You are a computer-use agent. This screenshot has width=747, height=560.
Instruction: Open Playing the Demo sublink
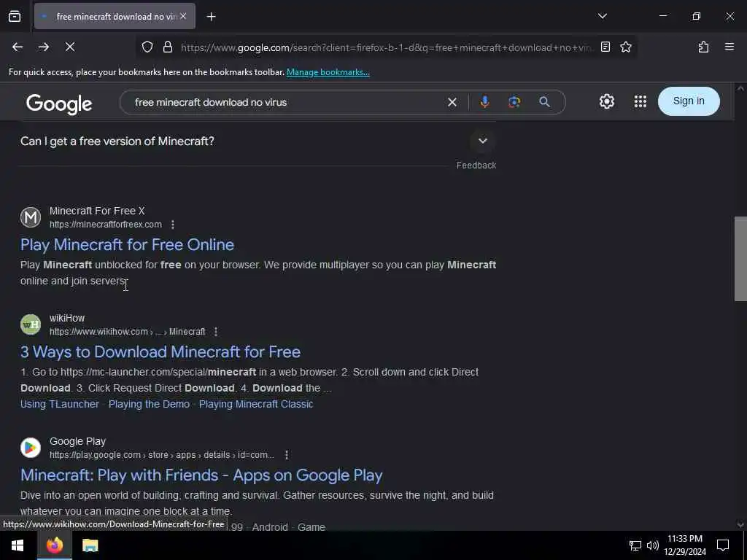pos(149,404)
